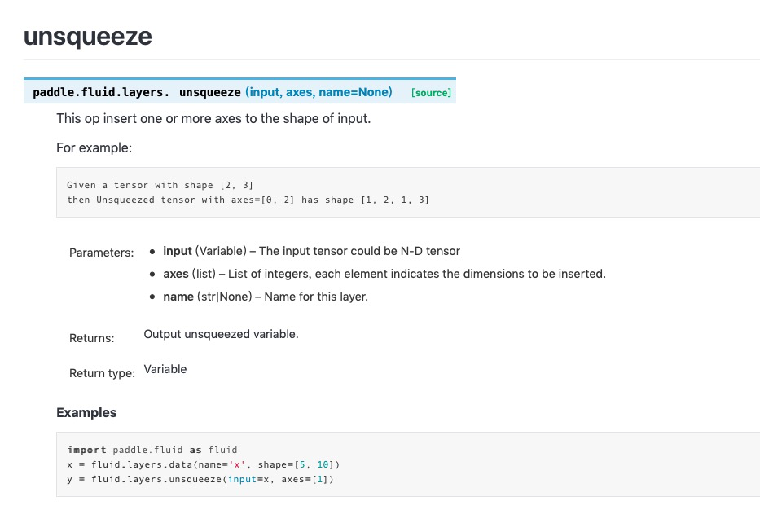Click the Returns: field label
This screenshot has width=760, height=532.
tap(91, 338)
